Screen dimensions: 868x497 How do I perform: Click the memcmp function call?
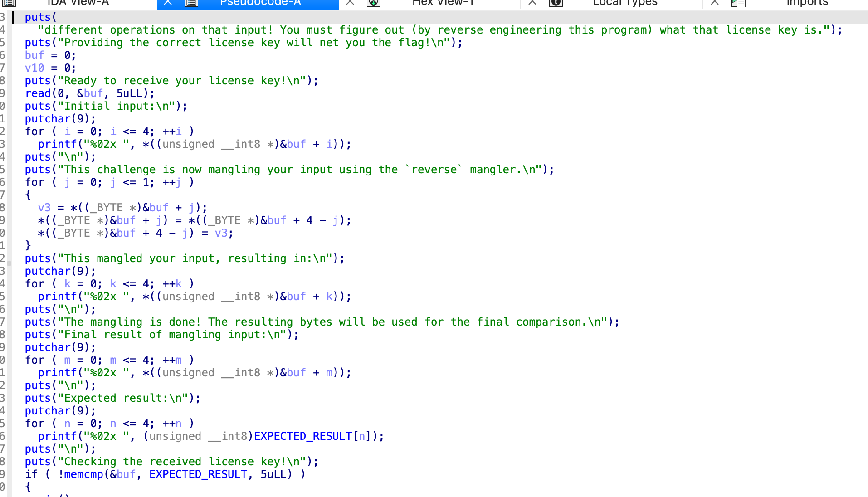[x=84, y=474]
